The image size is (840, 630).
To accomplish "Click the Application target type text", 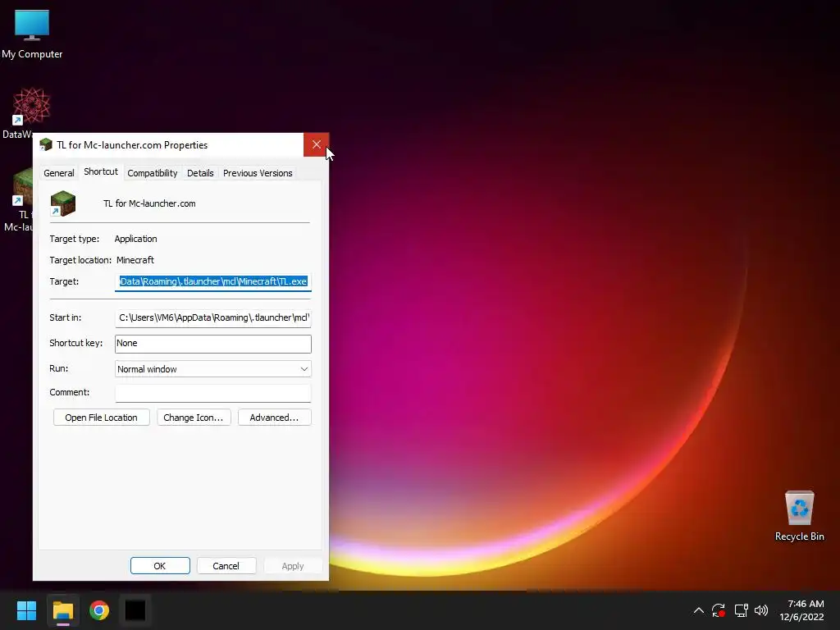I will point(135,239).
